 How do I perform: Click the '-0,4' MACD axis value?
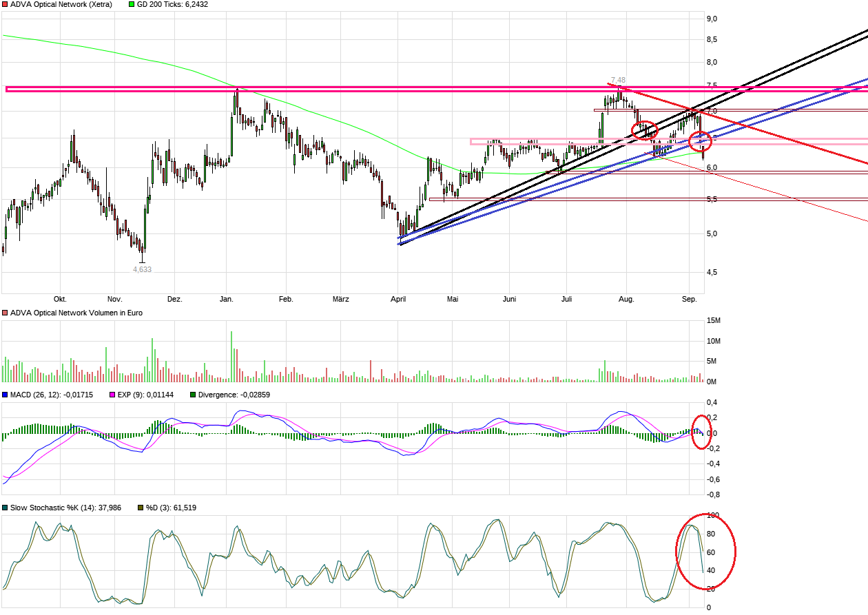tap(714, 464)
